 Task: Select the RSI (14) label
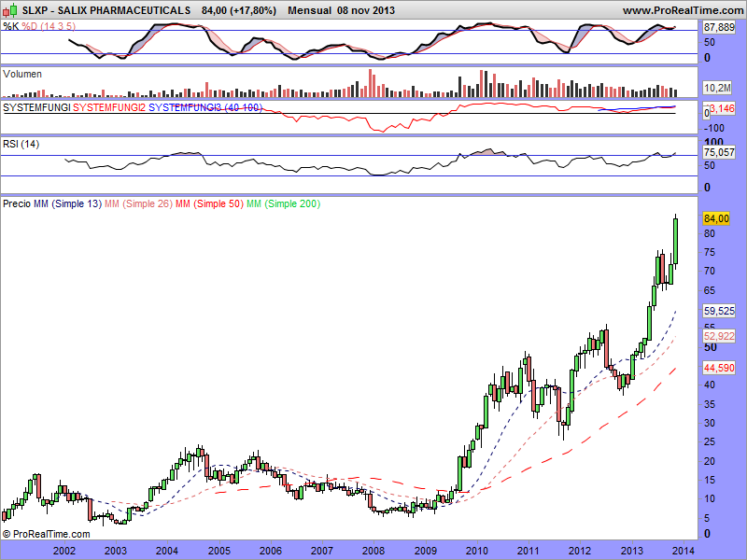(x=21, y=144)
